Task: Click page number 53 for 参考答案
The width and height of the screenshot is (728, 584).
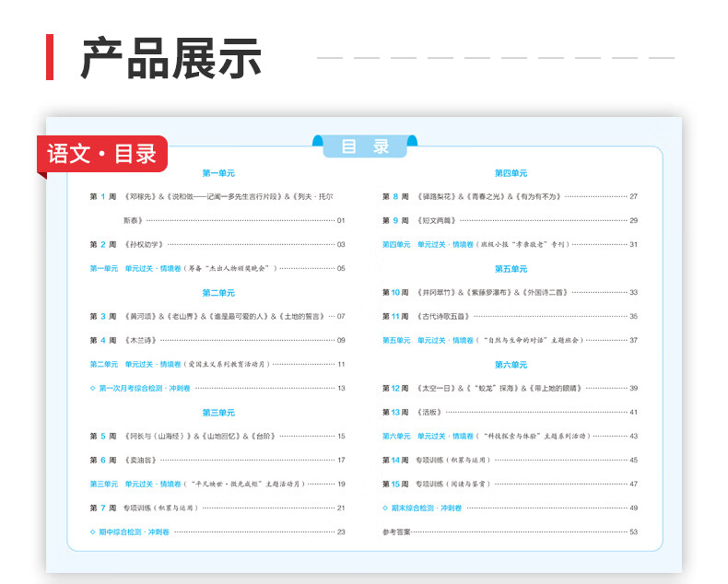Action: click(633, 531)
